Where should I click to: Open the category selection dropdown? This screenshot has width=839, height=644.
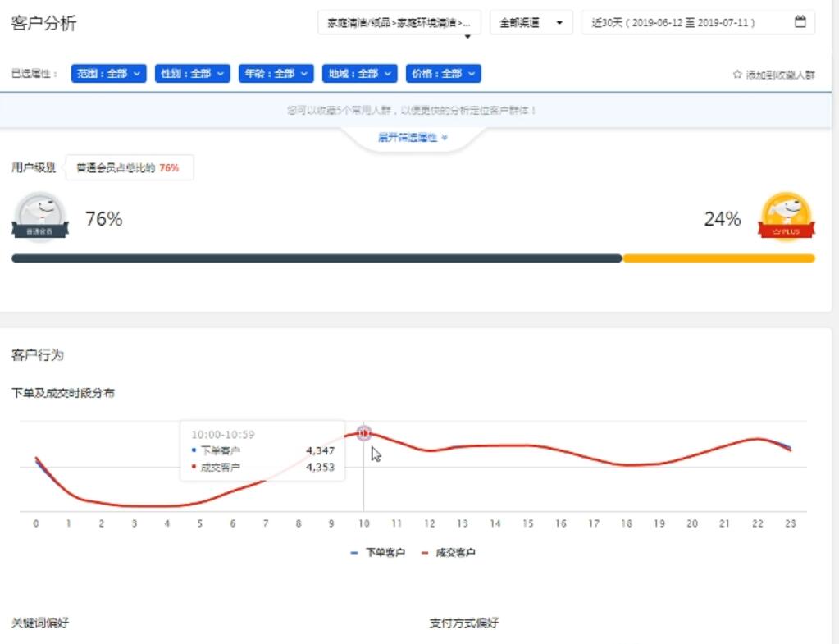[x=399, y=23]
